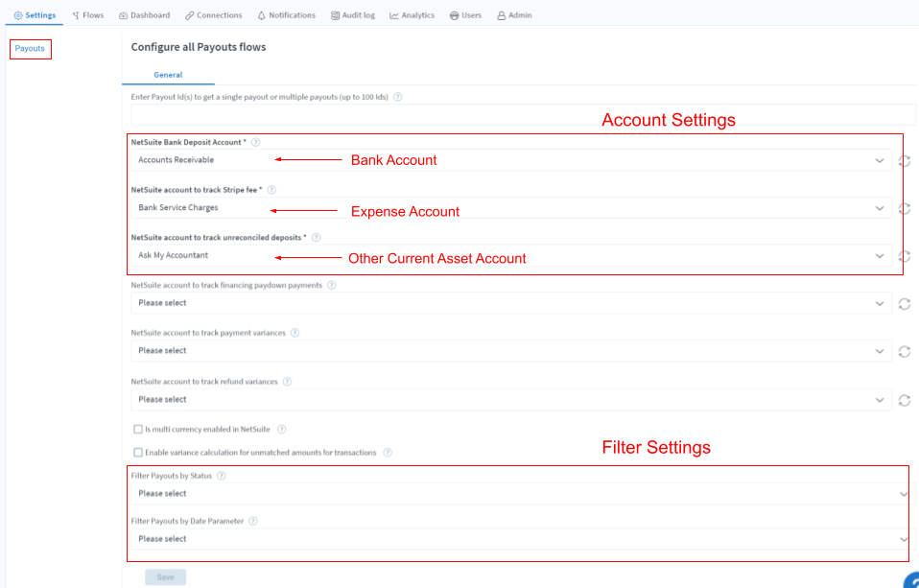Refresh the refund variances account list
This screenshot has height=588, width=919.
click(905, 400)
